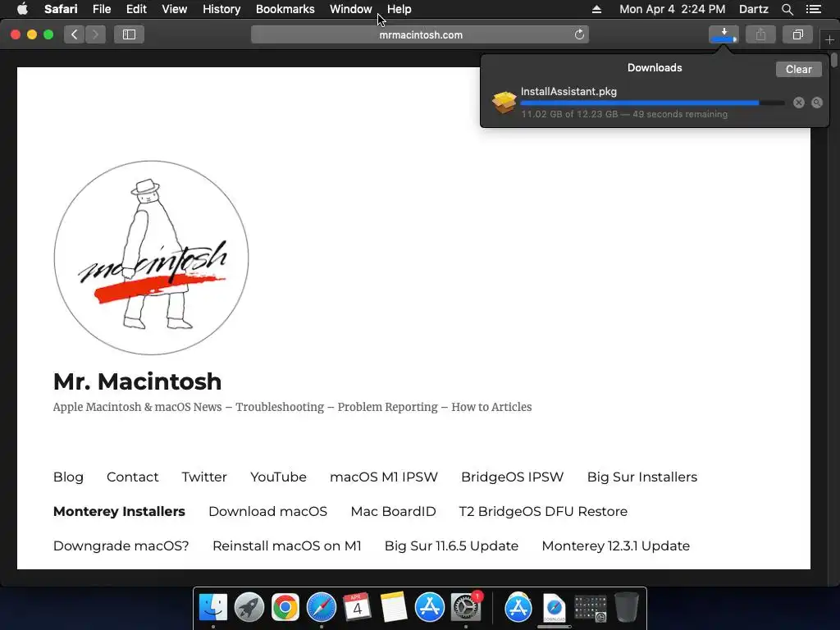The image size is (840, 630).
Task: Open the macOS M1 IPSW link
Action: pyautogui.click(x=384, y=477)
